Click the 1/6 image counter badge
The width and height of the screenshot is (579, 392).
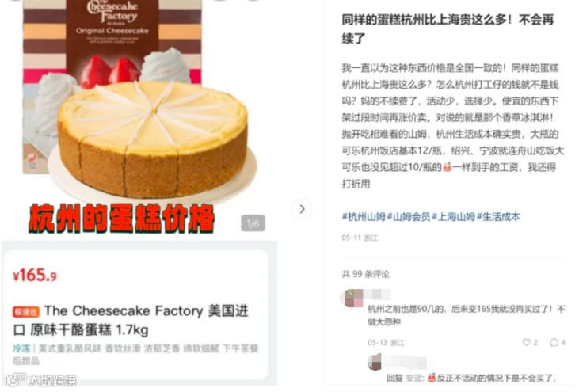coord(253,223)
